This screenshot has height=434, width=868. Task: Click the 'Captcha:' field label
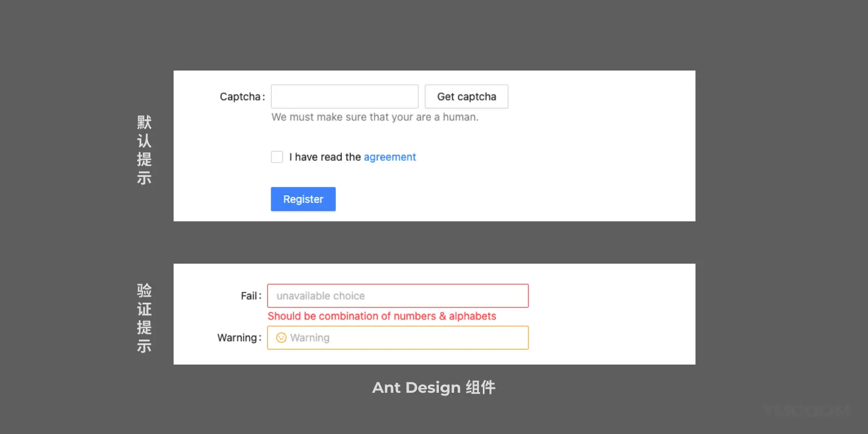pyautogui.click(x=242, y=97)
